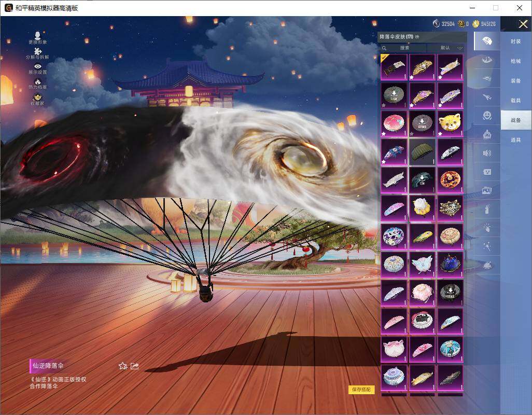532x415 pixels.
Task: Select robot companion category icon in sidebar
Action: tap(487, 134)
